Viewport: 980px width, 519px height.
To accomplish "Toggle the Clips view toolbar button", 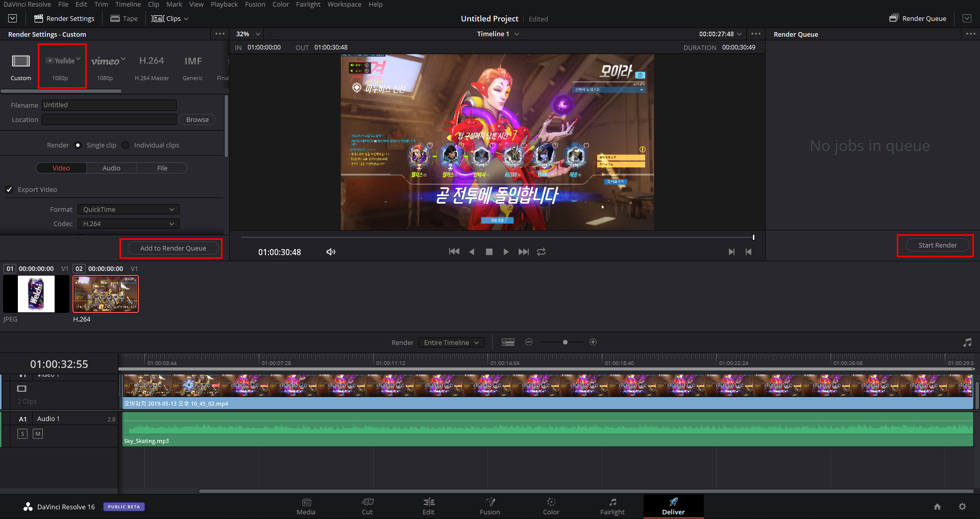I will click(170, 18).
